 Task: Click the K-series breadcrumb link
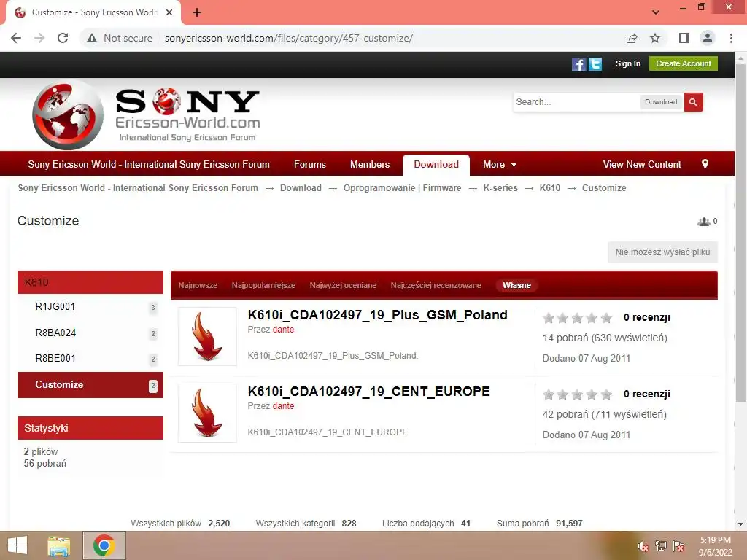500,188
